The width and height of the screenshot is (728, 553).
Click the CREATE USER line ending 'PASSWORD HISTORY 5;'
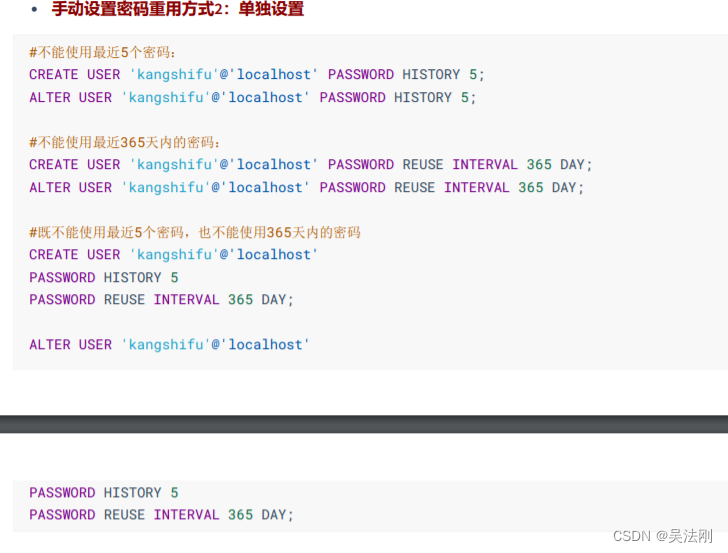coord(257,74)
